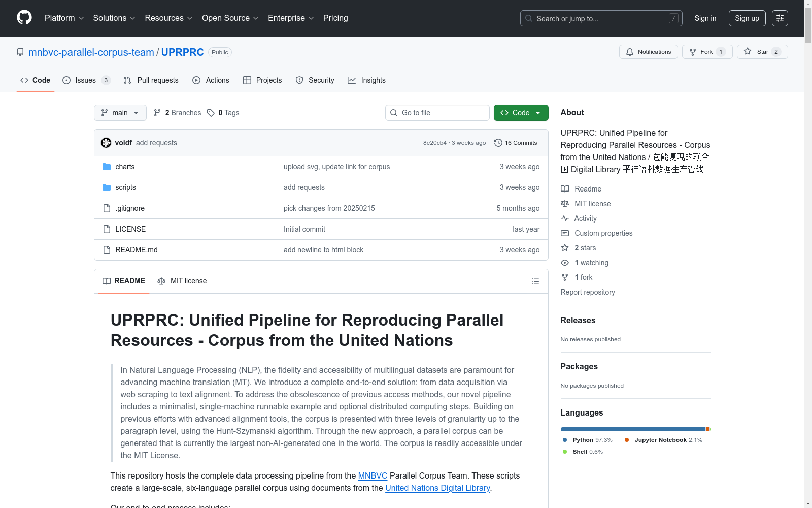
Task: Focus the Search or jump to field
Action: (601, 18)
